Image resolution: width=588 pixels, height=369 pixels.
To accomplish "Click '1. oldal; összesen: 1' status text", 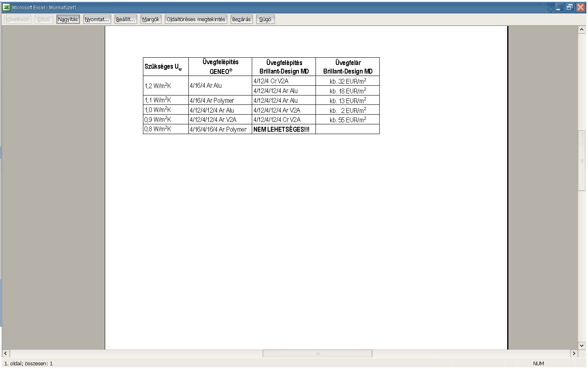I will 28,363.
